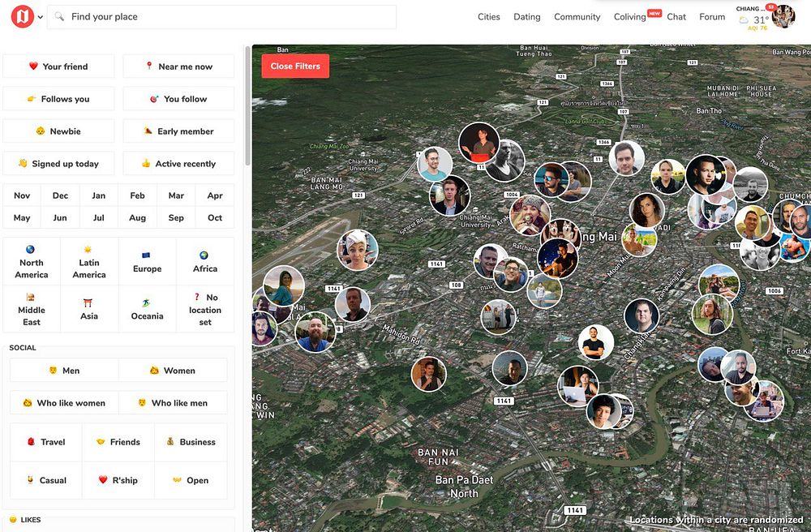
Task: Select the 'Who like women' filter
Action: point(64,403)
